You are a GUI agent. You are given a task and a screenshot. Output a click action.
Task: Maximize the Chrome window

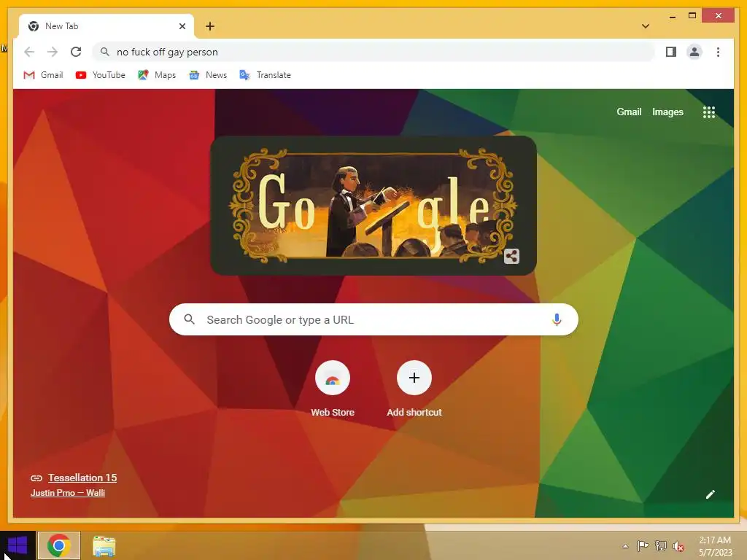coord(692,16)
